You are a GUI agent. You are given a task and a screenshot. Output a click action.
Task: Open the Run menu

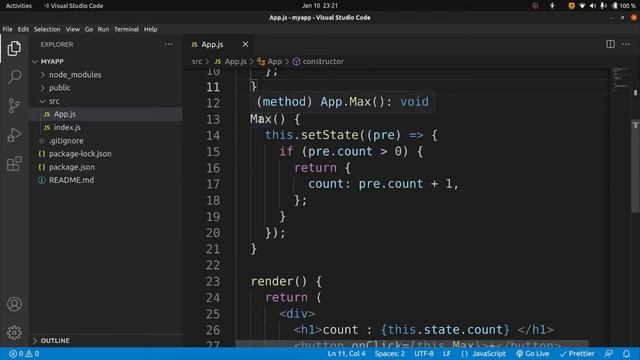103,29
